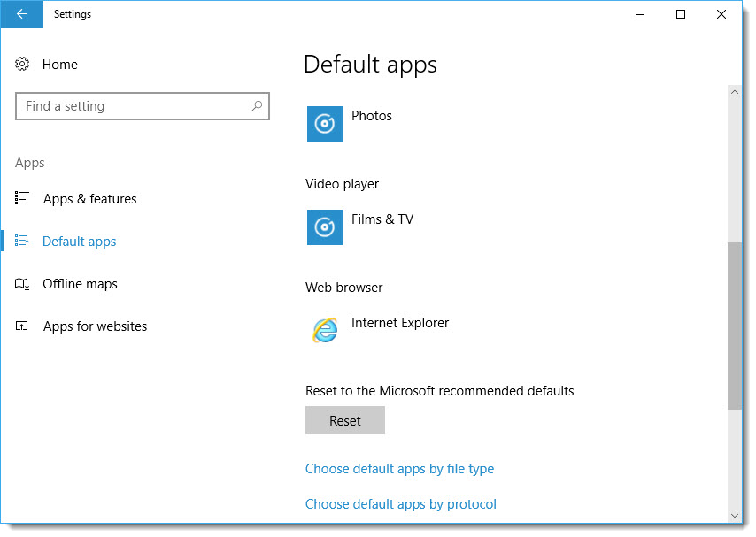Screen dimensions: 756x537
Task: Select the Offline maps icon
Action: pos(22,283)
